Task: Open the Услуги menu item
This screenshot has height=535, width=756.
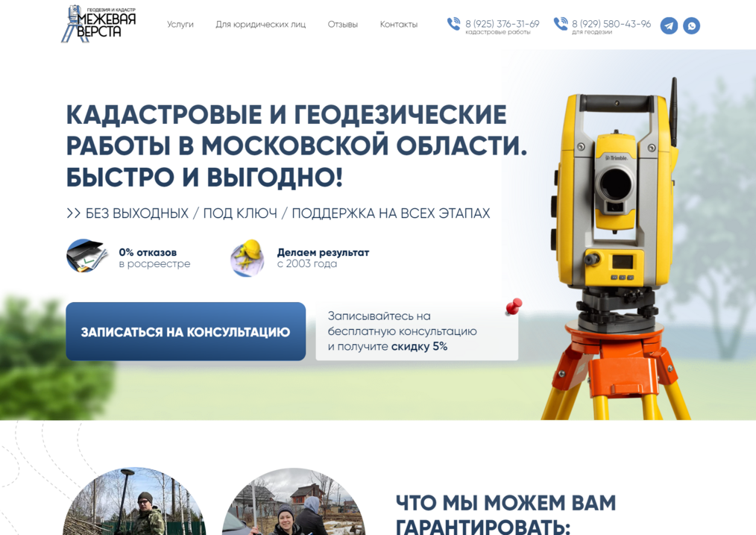Action: tap(180, 24)
